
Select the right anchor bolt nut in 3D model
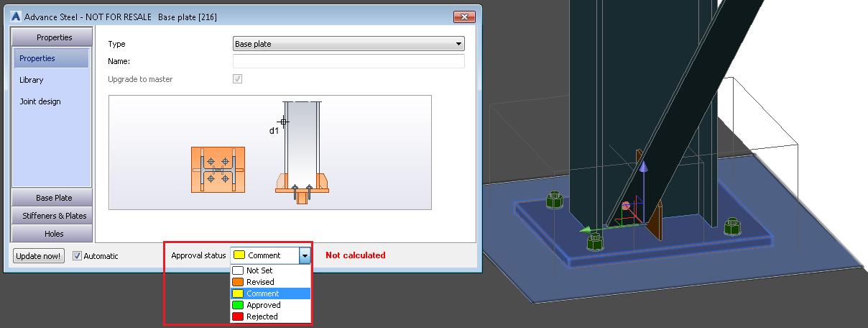point(732,227)
